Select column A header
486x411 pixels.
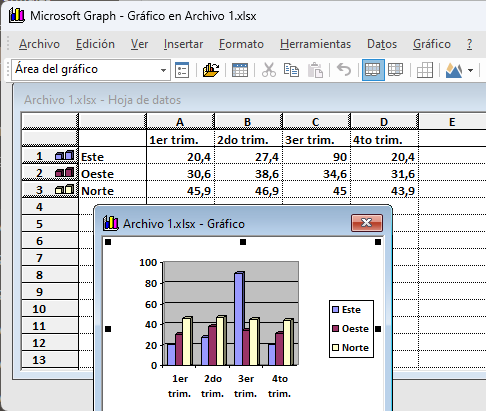pyautogui.click(x=180, y=122)
